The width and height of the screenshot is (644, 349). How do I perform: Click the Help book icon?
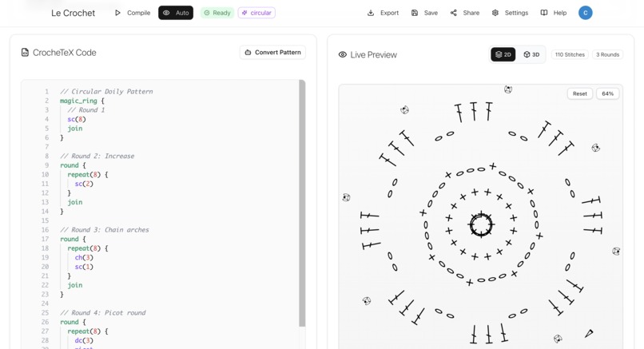(x=544, y=13)
